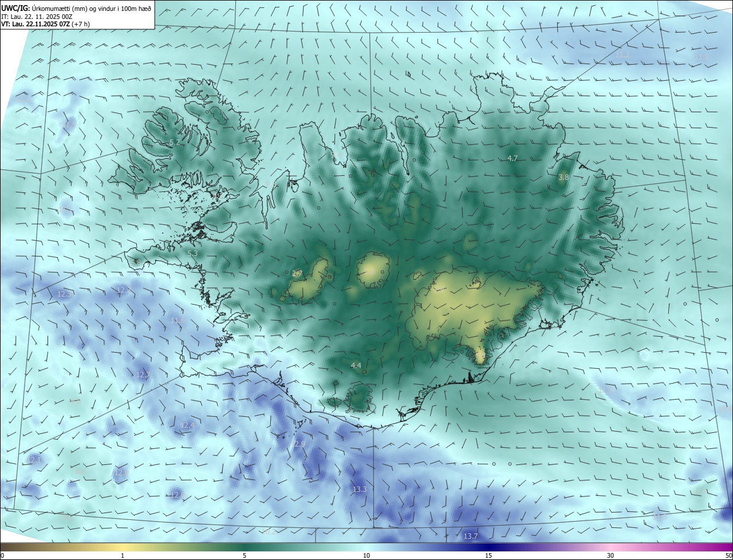Click the 5.2 value in the Westfjords
The image size is (733, 560).
175,142
